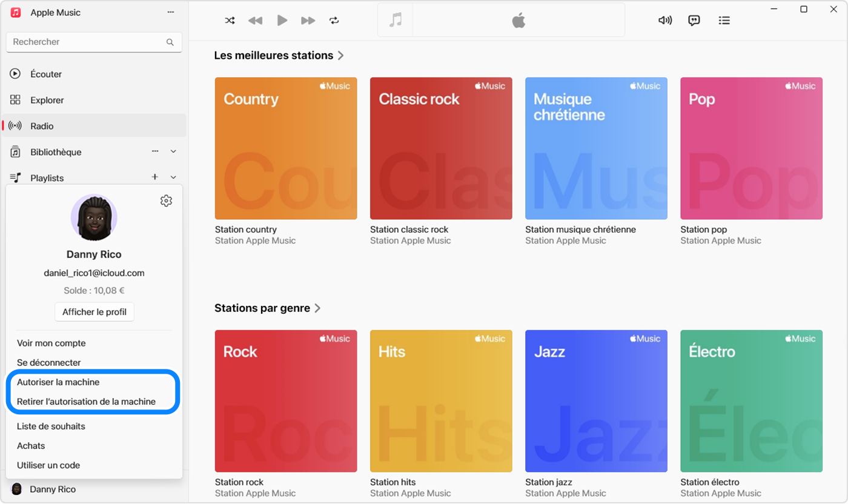Toggle shuffle playback
Viewport: 848px width, 504px height.
click(230, 21)
